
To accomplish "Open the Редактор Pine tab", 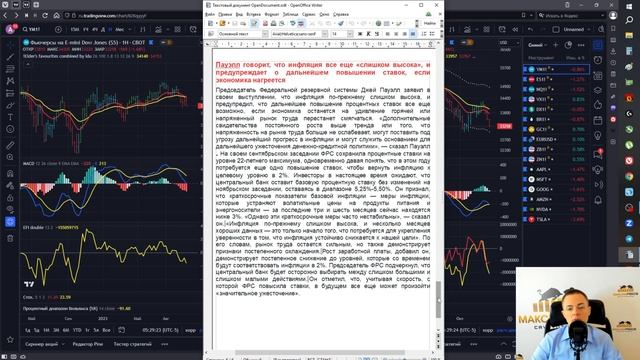I will click(x=88, y=344).
